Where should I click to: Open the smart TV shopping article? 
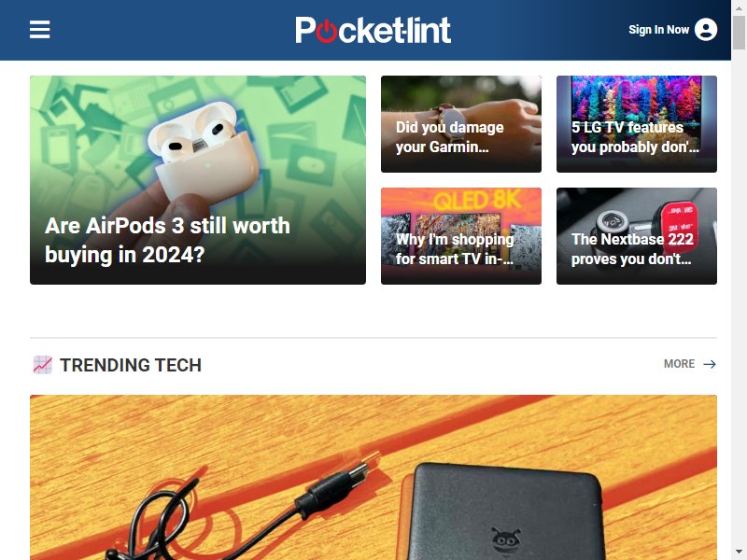[x=461, y=236]
